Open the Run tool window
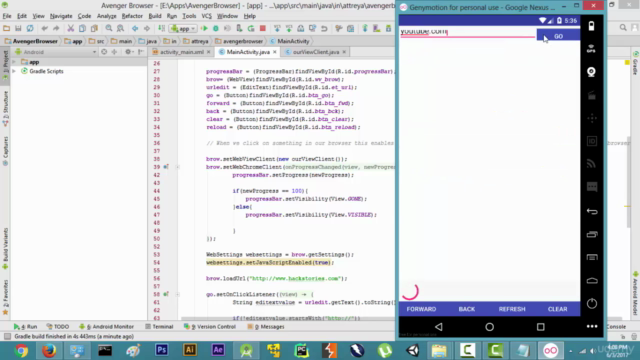Viewport: 640px width, 360px height. [x=25, y=327]
